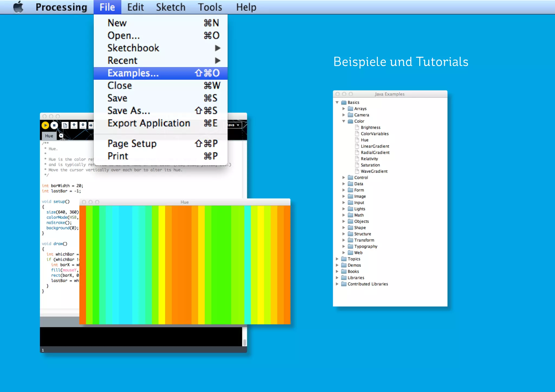Image resolution: width=555 pixels, height=392 pixels.
Task: Expand the Control folder triangle
Action: (344, 177)
